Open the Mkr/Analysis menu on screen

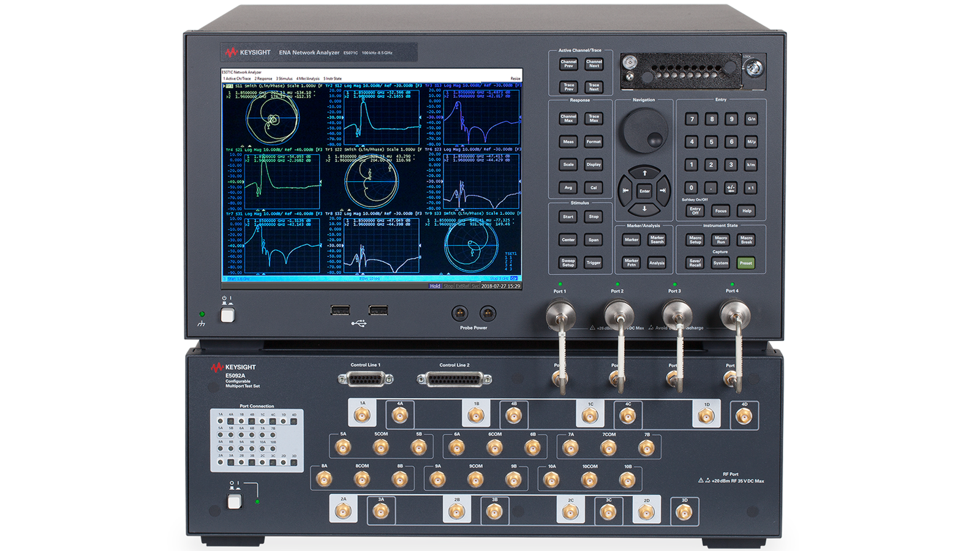[x=308, y=79]
